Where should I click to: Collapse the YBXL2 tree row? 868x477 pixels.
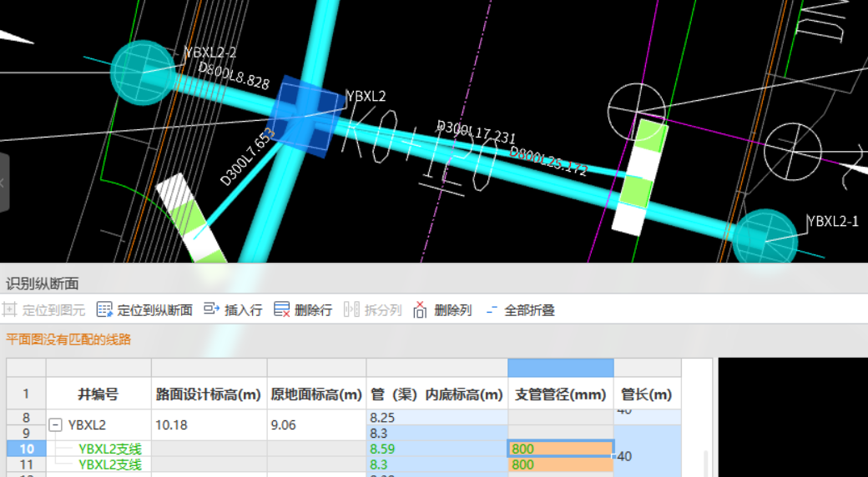(55, 425)
